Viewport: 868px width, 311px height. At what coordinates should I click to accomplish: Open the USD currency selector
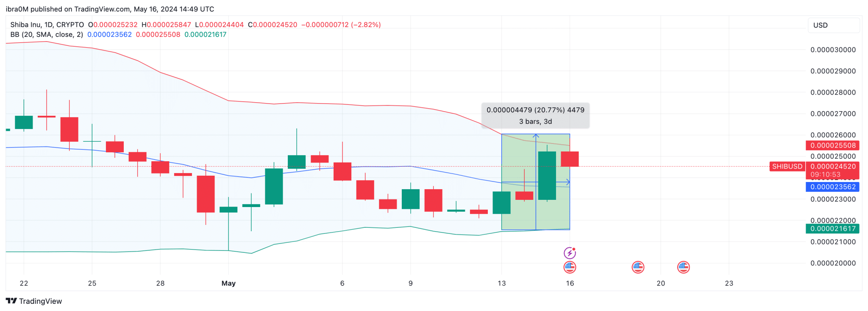click(x=834, y=25)
